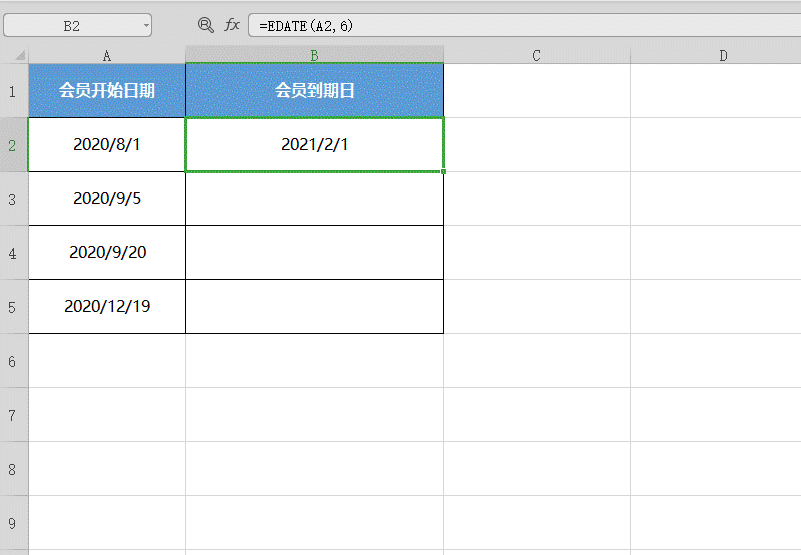Select row 5 header
801x555 pixels.
(x=14, y=307)
